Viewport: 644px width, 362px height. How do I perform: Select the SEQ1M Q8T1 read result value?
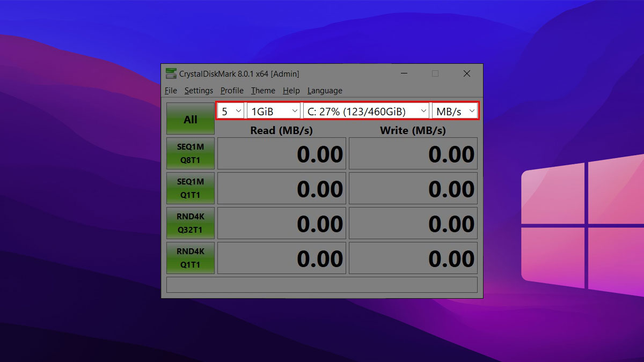pos(282,153)
